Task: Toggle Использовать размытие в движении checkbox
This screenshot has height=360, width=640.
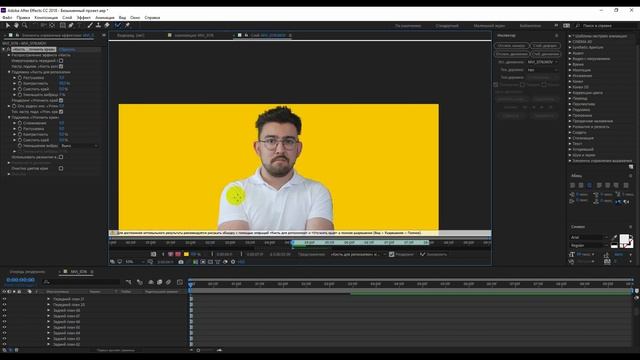Action: (x=61, y=157)
